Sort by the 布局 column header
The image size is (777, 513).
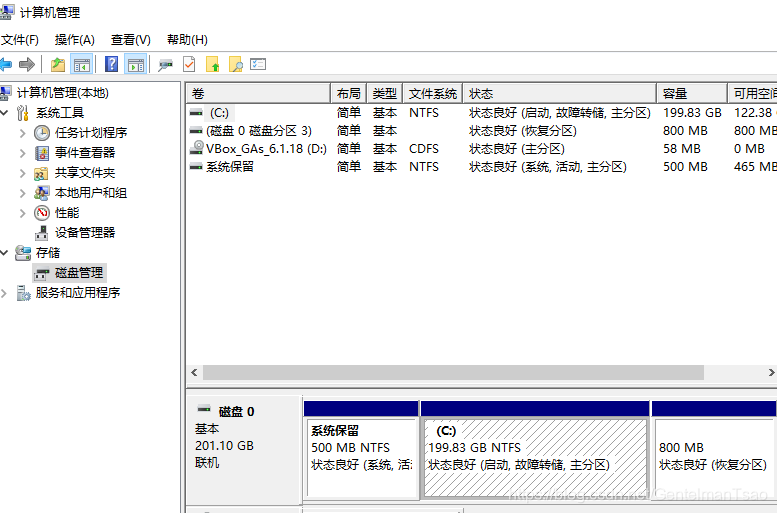(x=348, y=93)
